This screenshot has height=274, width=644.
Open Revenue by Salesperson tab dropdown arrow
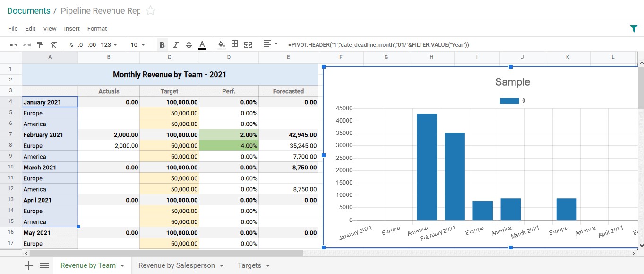pos(222,266)
